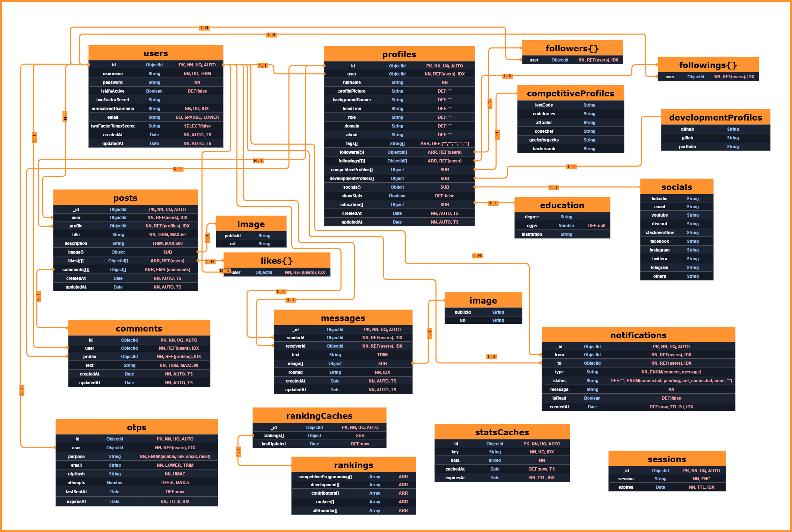Select the followers{} table header

[572, 48]
